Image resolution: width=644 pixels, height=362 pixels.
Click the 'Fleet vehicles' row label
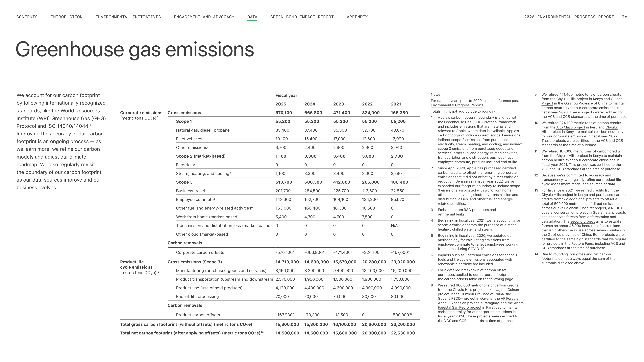coord(189,139)
